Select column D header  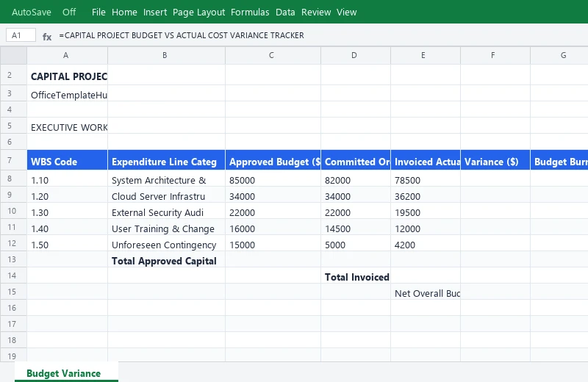click(356, 55)
